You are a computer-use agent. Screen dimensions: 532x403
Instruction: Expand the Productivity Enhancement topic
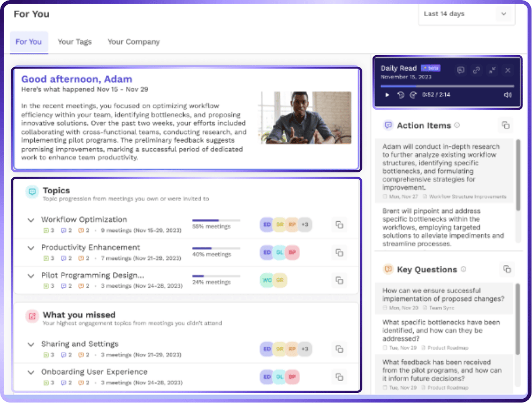point(31,248)
